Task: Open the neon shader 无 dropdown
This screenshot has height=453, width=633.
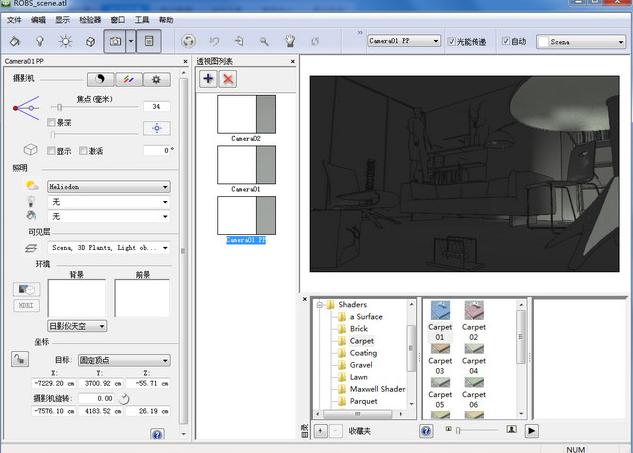Action: [109, 216]
